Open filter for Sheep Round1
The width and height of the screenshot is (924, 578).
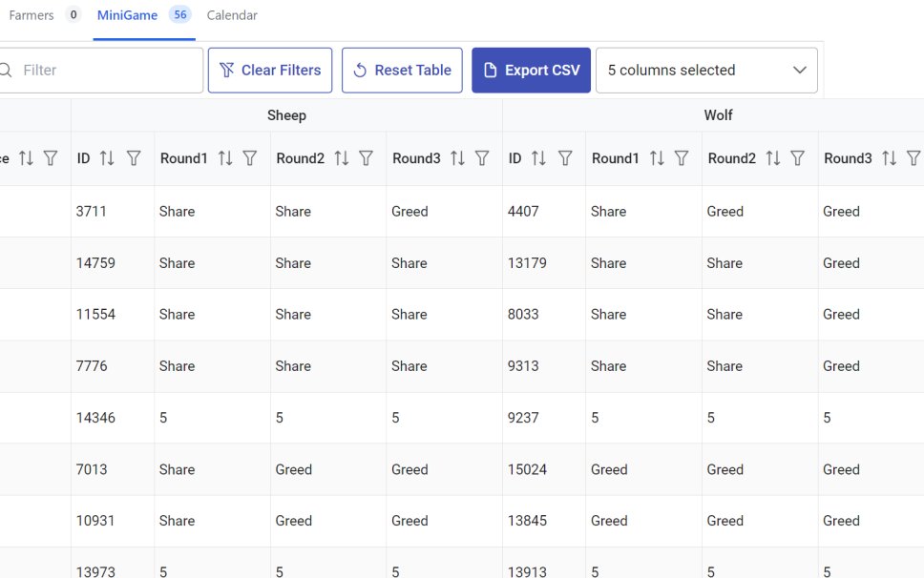click(x=250, y=158)
